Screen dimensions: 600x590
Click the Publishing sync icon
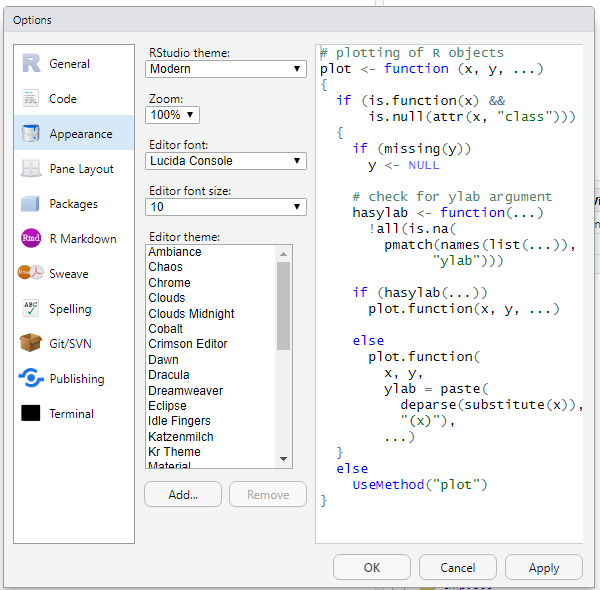coord(31,379)
